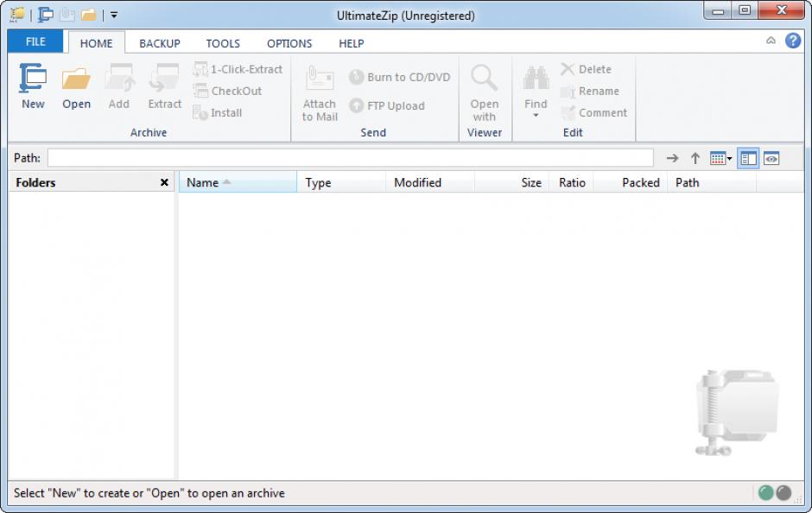Click quick access Open folder icon
Viewport: 812px width, 513px height.
coord(89,15)
